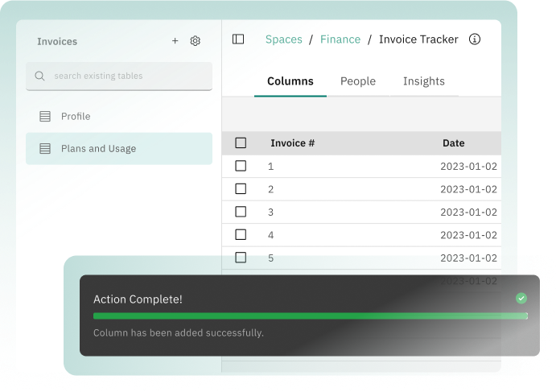The image size is (556, 392).
Task: Focus the search existing tables field
Action: [119, 76]
